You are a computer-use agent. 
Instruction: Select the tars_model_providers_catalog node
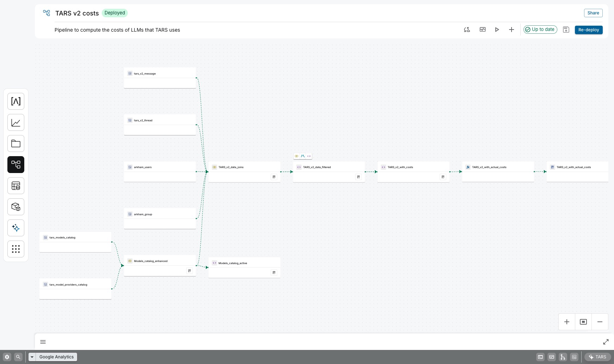coord(75,289)
